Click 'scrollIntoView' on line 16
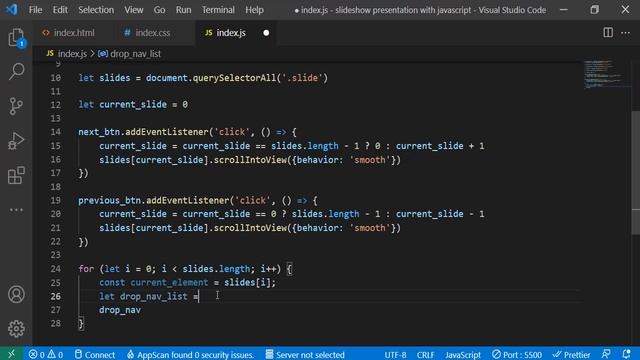This screenshot has width=640, height=360. 250,160
